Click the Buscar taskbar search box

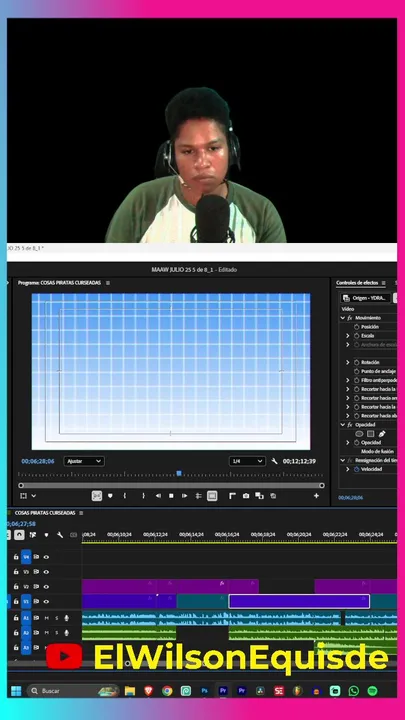click(x=73, y=691)
